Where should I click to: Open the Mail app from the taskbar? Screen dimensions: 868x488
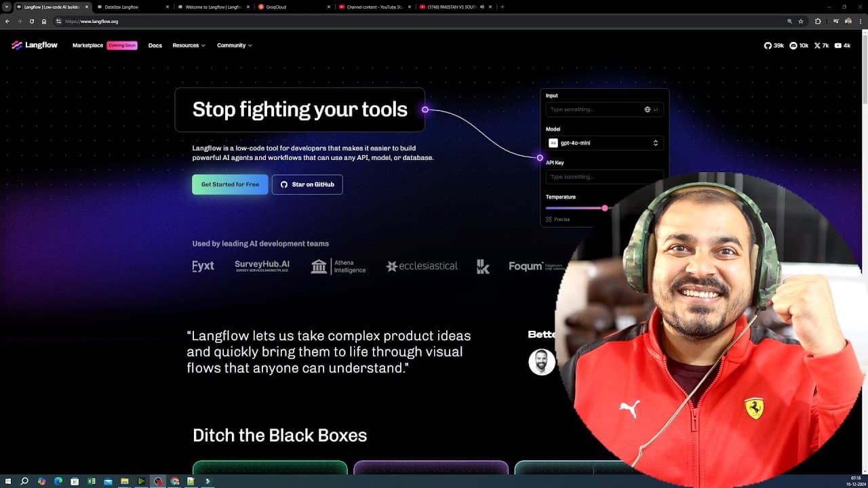pyautogui.click(x=108, y=481)
